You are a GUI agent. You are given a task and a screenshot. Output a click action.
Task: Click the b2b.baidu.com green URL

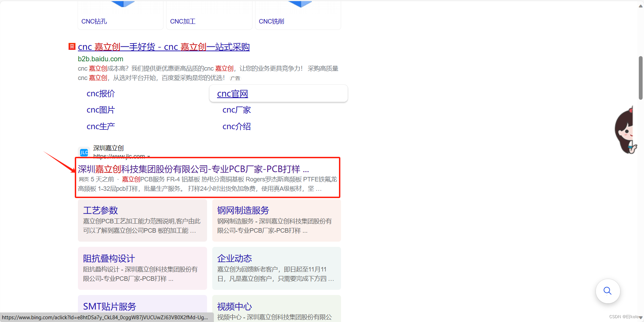pyautogui.click(x=100, y=59)
